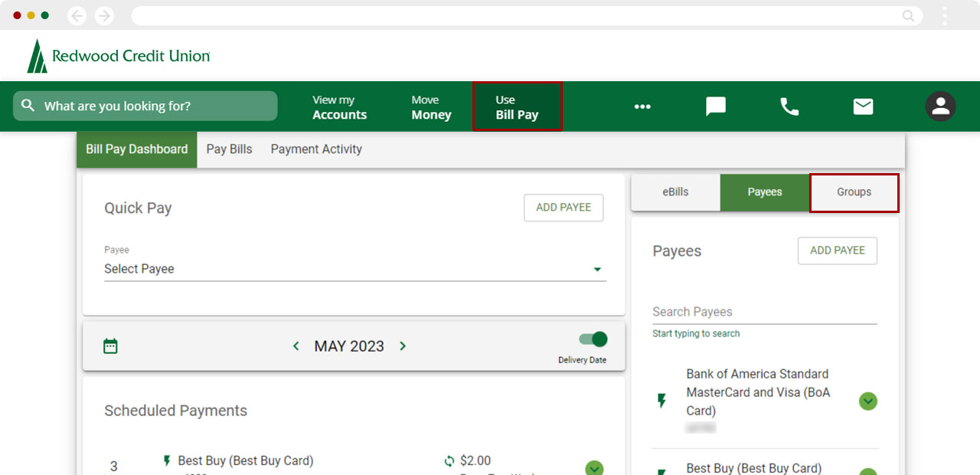Open the Payment Activity tab
980x475 pixels.
[x=316, y=149]
